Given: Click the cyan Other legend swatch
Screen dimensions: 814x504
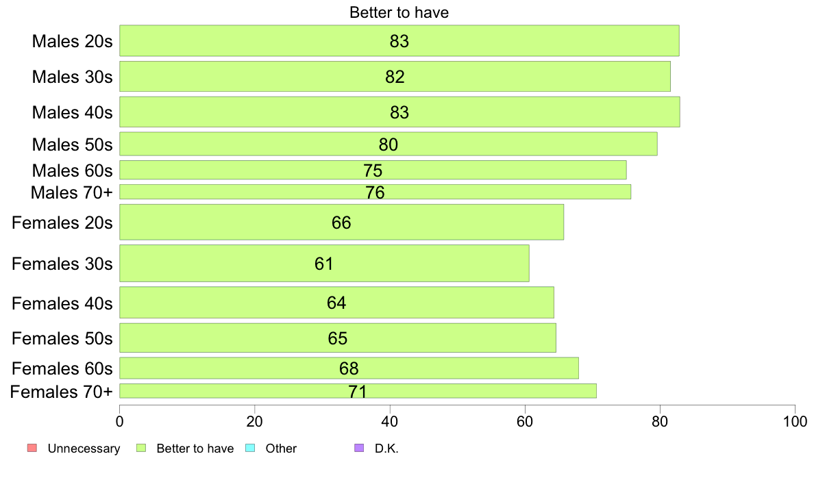Looking at the screenshot, I should click(249, 448).
